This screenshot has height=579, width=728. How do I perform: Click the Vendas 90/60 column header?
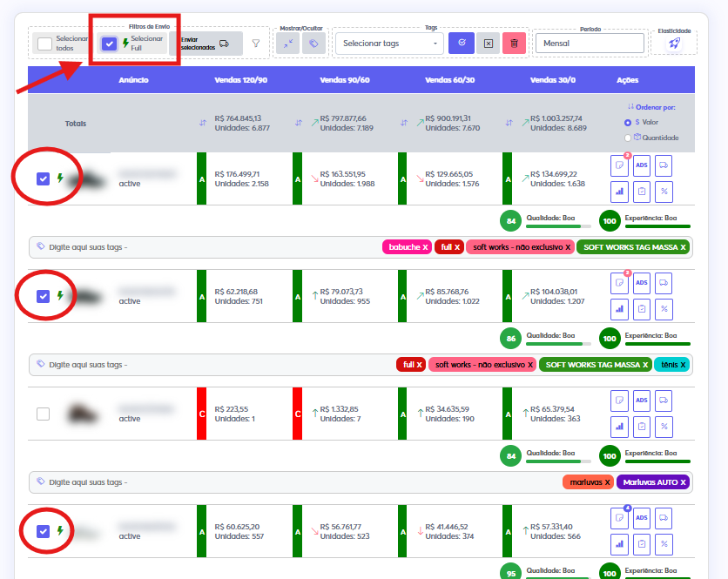[345, 80]
